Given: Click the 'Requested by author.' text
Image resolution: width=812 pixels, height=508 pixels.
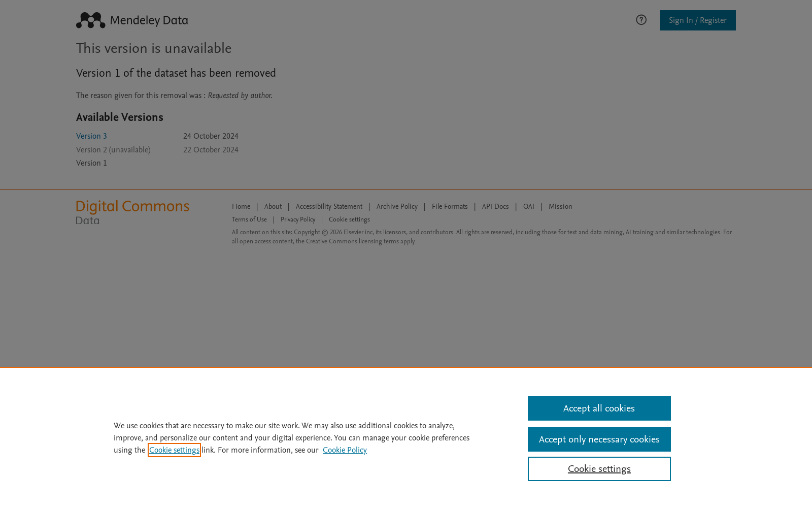Looking at the screenshot, I should tap(240, 96).
